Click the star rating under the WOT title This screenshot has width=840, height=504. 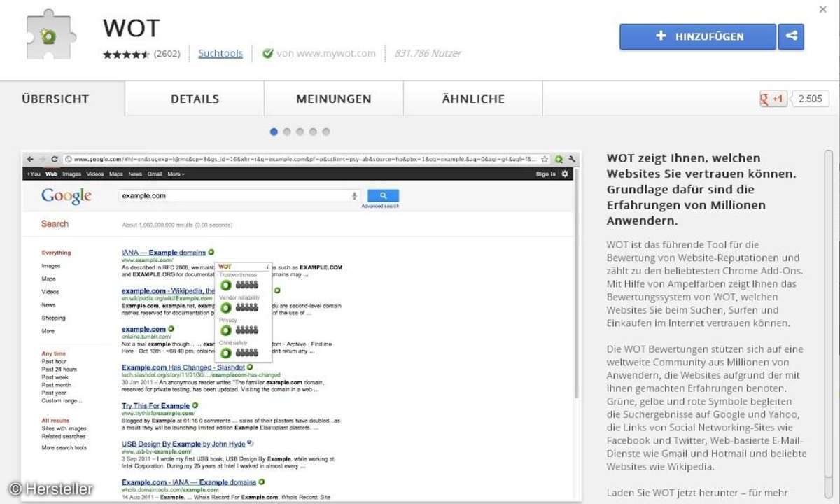[x=126, y=54]
